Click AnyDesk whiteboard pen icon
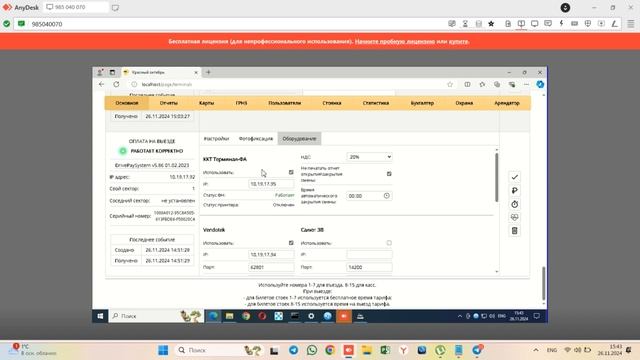Viewport: 640px width, 360px height. [614, 24]
